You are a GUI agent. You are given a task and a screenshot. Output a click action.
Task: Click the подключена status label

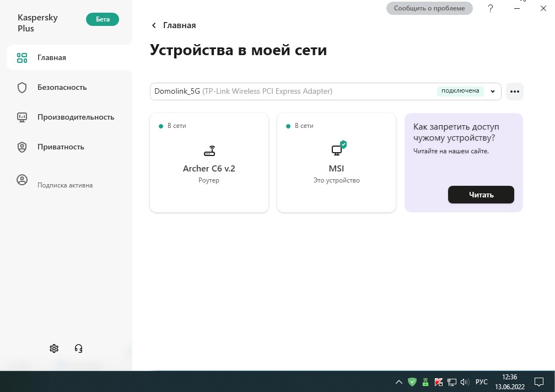(460, 90)
